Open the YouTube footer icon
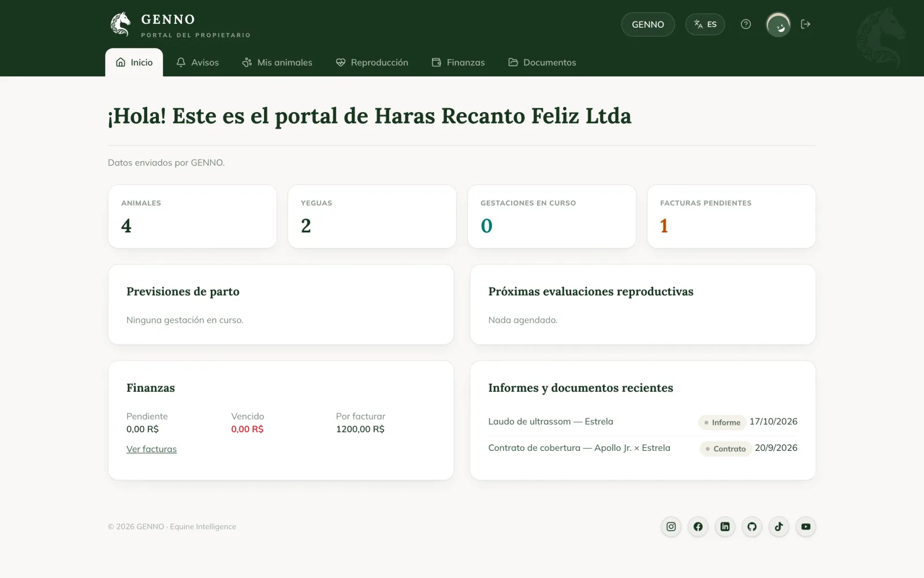Screen dimensions: 924x578 tap(806, 527)
